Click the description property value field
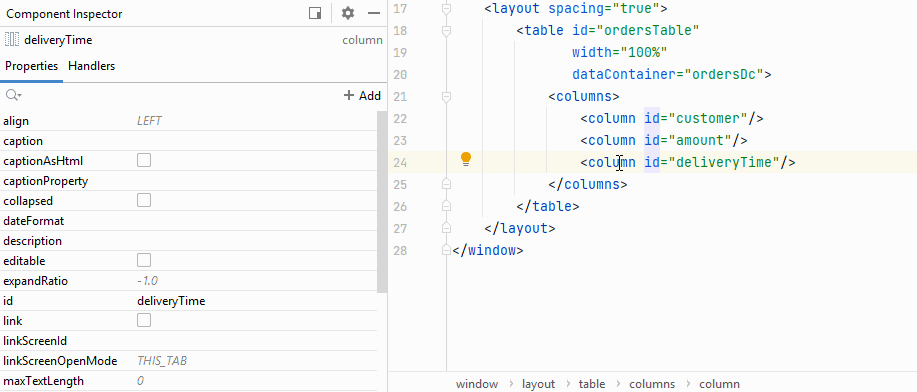This screenshot has height=392, width=917. 256,241
